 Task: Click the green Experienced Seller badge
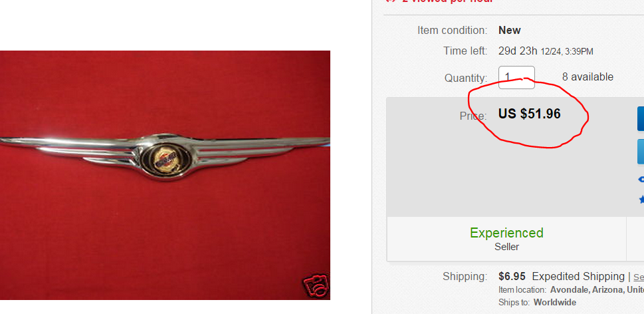(x=506, y=239)
